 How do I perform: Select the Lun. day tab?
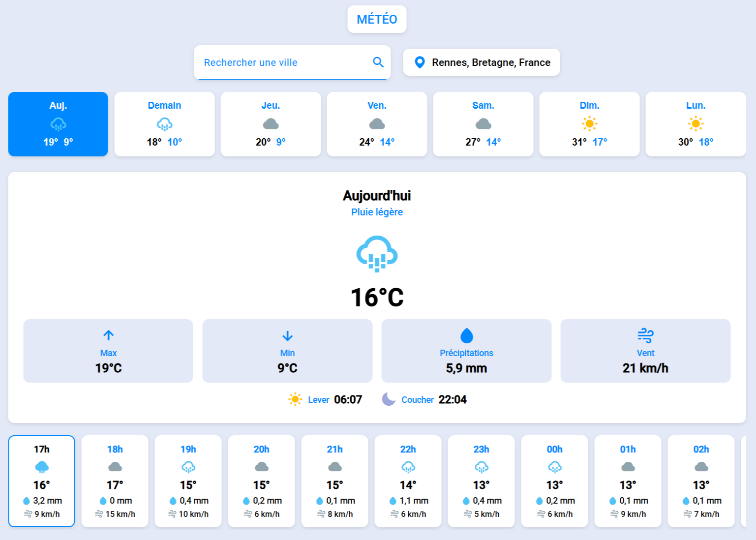(x=696, y=124)
